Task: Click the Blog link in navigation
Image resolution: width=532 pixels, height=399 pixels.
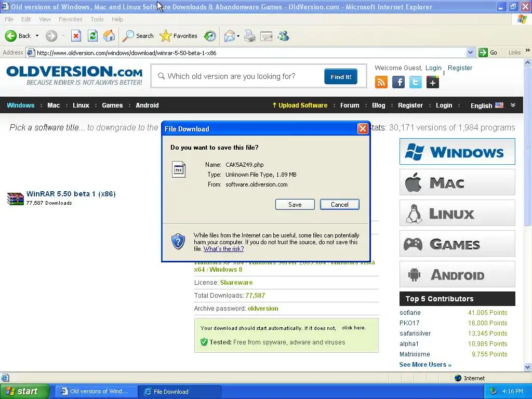Action: [379, 105]
